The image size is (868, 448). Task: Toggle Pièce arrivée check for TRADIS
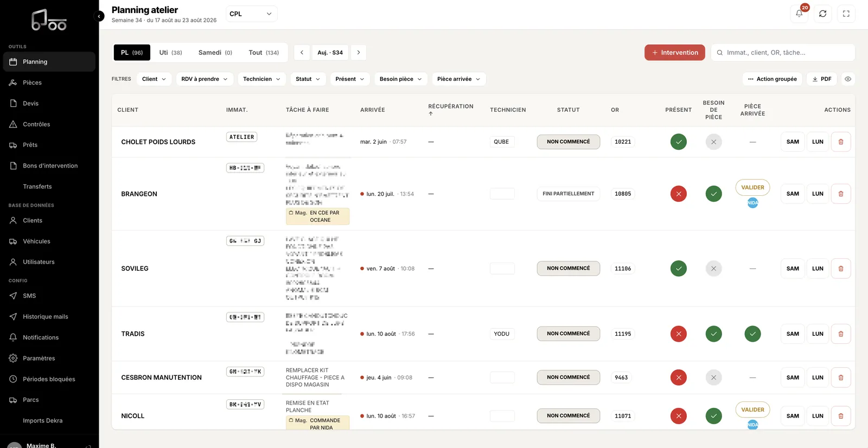[x=752, y=334]
